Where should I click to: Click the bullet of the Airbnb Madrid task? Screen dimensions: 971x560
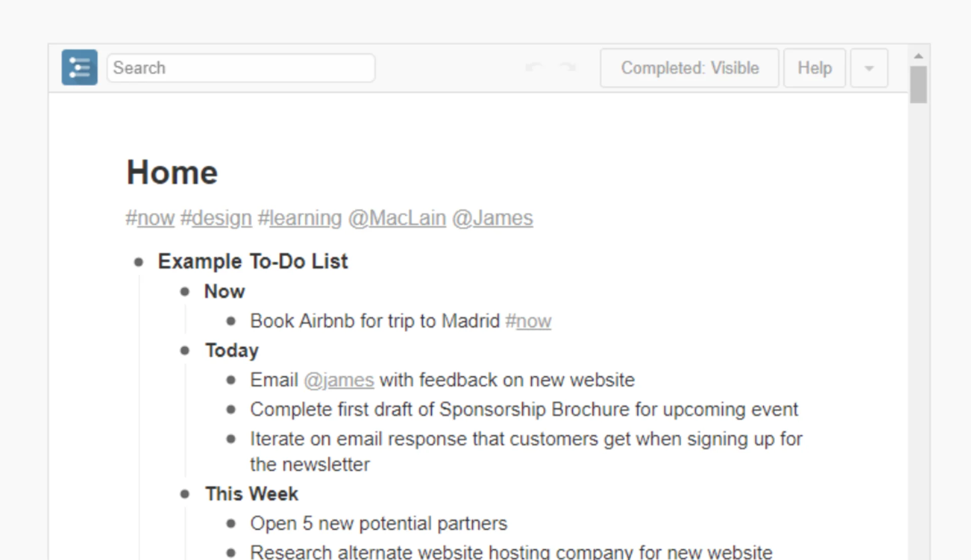(x=232, y=321)
